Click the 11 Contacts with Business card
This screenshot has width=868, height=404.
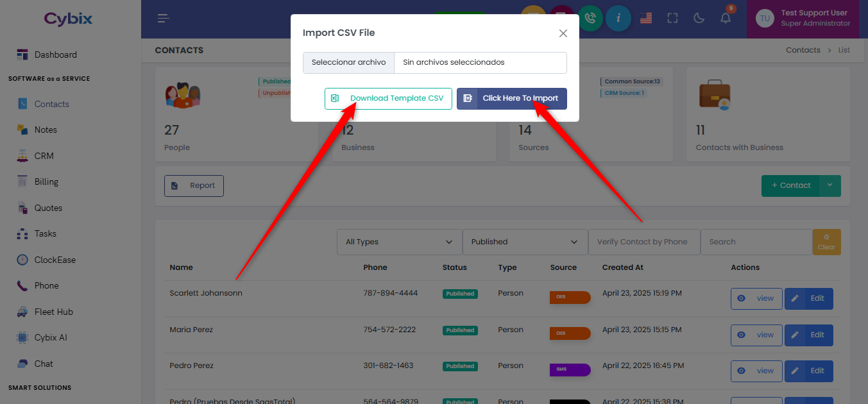click(768, 114)
